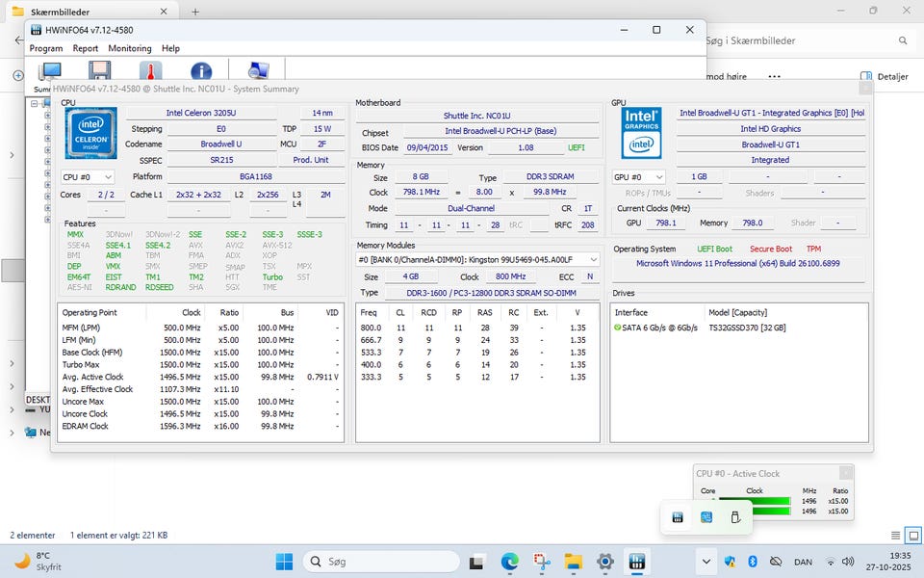Open the Report menu
The height and width of the screenshot is (578, 924).
pyautogui.click(x=86, y=48)
